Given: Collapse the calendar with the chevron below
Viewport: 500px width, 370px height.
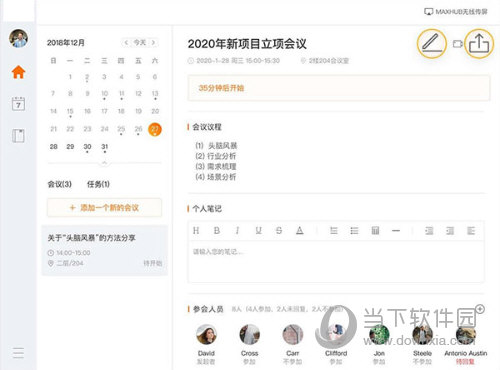Looking at the screenshot, I should [x=104, y=163].
